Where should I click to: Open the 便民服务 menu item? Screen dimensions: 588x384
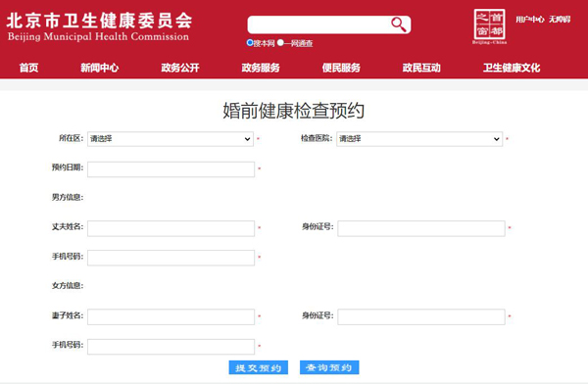[341, 68]
